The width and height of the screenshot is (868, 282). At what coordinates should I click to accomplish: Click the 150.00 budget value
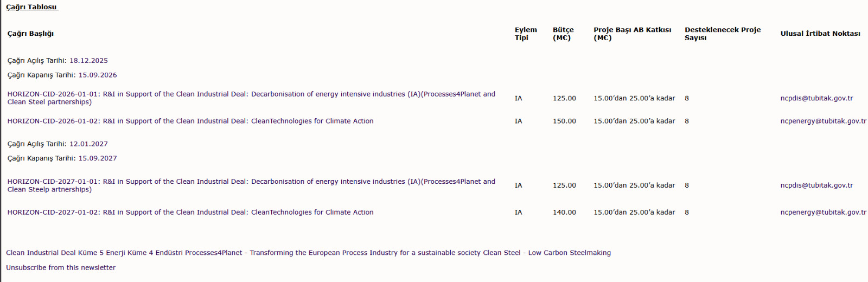click(x=564, y=121)
